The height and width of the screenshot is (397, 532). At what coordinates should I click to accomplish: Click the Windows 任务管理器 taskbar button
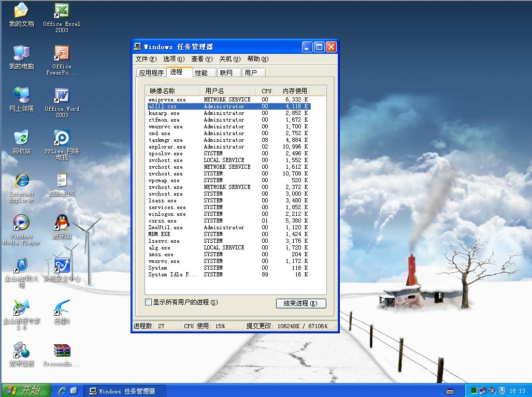tap(125, 391)
